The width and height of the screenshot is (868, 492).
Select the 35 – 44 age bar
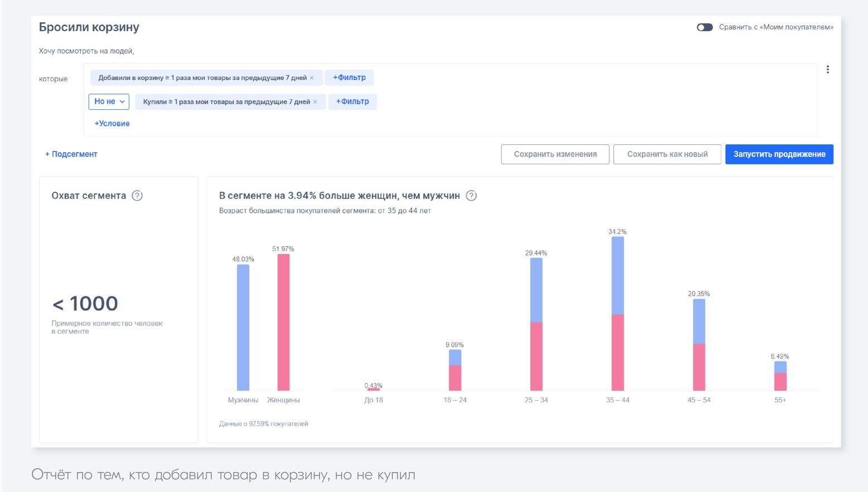618,314
